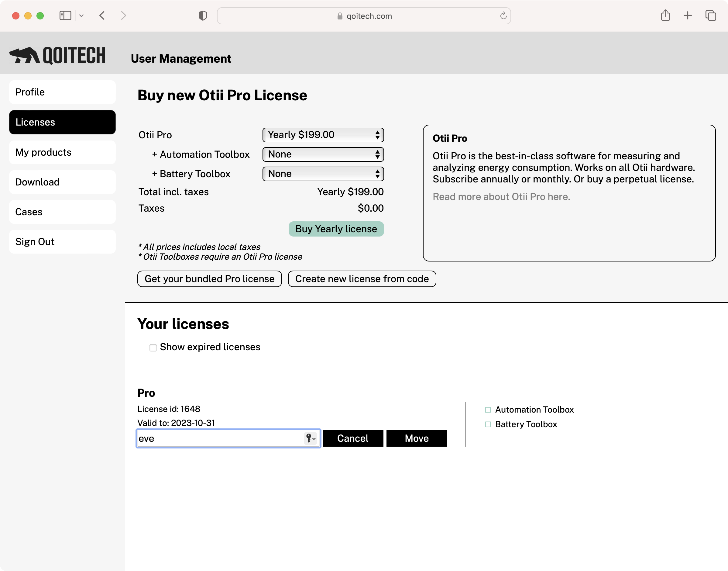Cancel the license move
The height and width of the screenshot is (571, 728).
[353, 438]
